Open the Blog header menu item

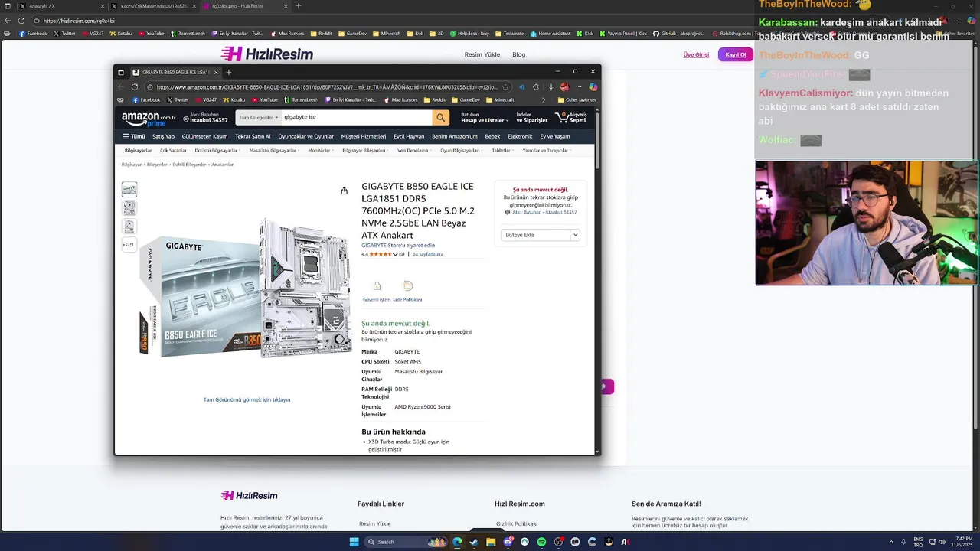click(x=519, y=54)
